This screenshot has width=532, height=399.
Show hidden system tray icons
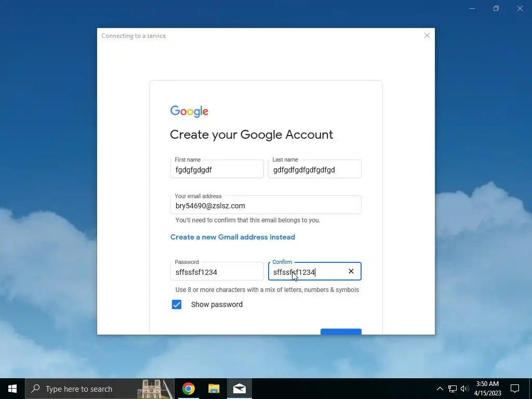(440, 389)
